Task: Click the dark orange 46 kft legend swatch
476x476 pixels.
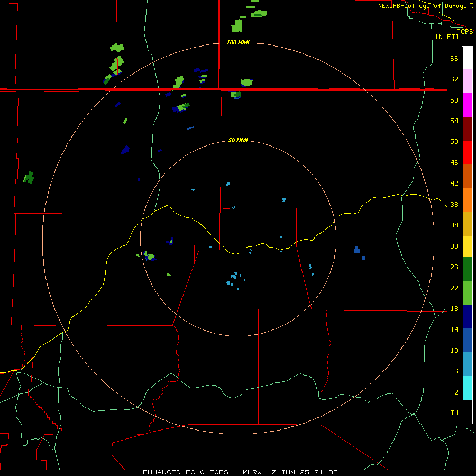Action: click(467, 176)
